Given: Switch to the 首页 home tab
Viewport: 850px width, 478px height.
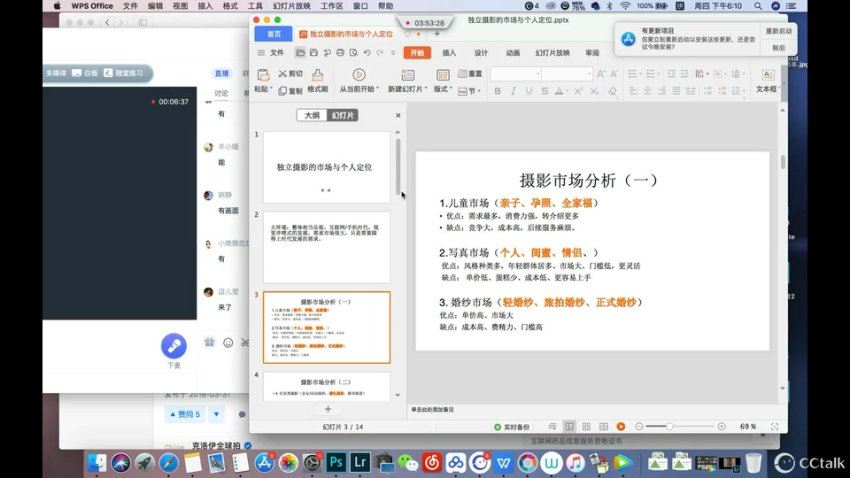Looking at the screenshot, I should (274, 34).
